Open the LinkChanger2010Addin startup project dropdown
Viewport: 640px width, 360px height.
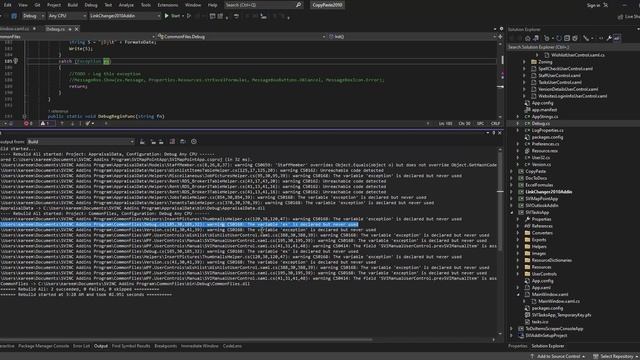click(124, 16)
